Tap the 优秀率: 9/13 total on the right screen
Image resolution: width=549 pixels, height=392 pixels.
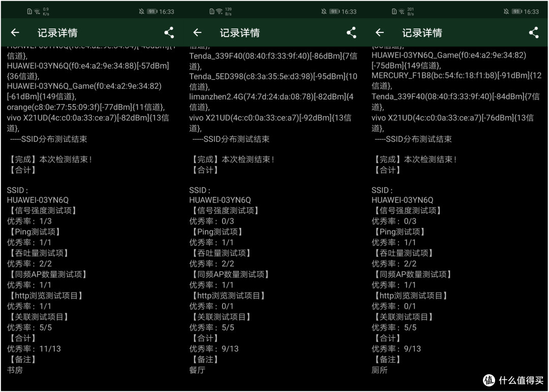[x=396, y=349]
